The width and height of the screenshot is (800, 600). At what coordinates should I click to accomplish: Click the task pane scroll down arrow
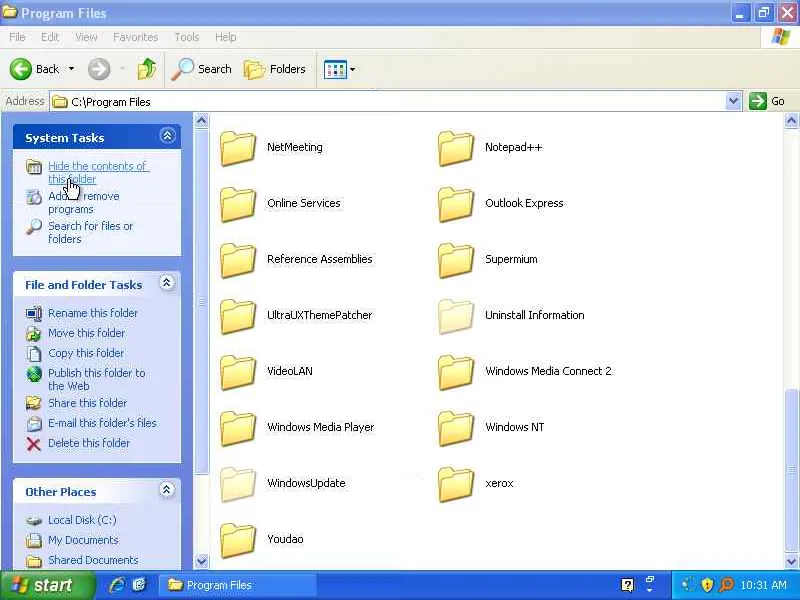tap(202, 561)
